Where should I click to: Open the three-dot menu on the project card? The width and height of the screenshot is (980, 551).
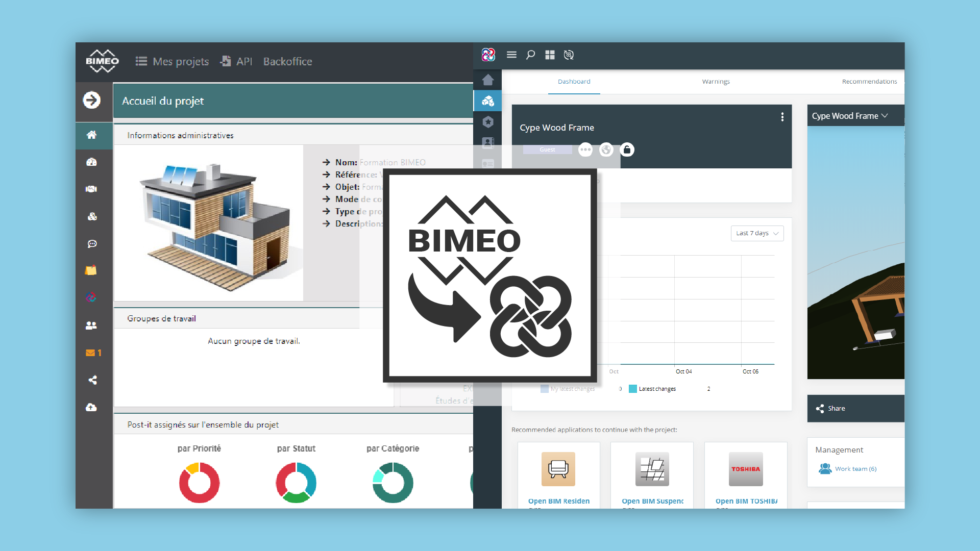click(782, 117)
